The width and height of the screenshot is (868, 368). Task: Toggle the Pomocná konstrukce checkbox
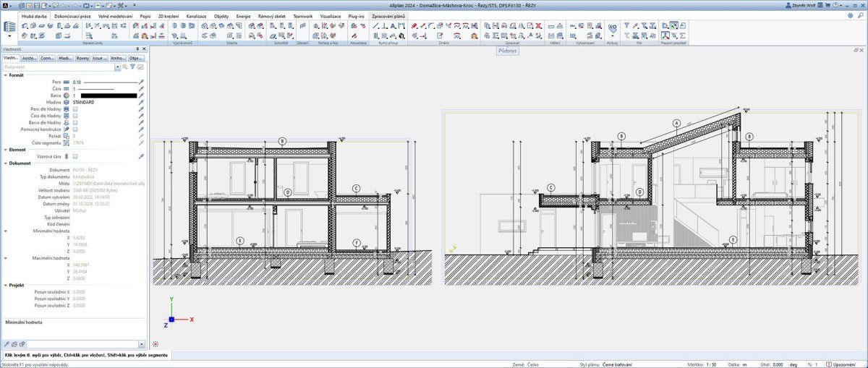[75, 129]
